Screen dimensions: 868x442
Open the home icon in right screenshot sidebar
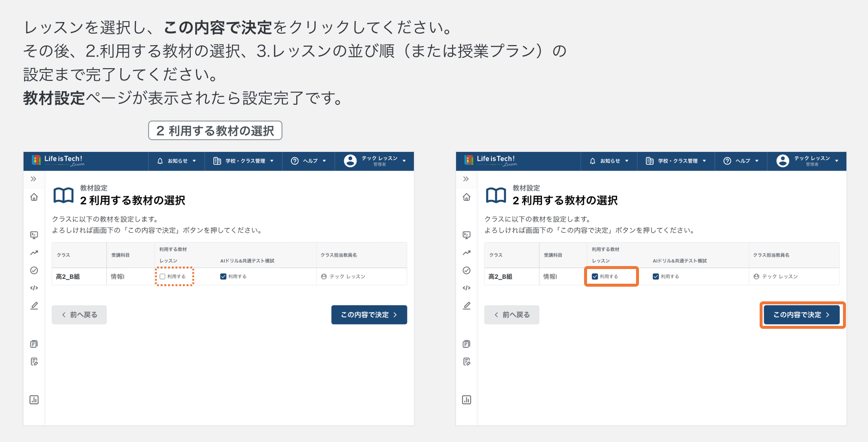(466, 197)
